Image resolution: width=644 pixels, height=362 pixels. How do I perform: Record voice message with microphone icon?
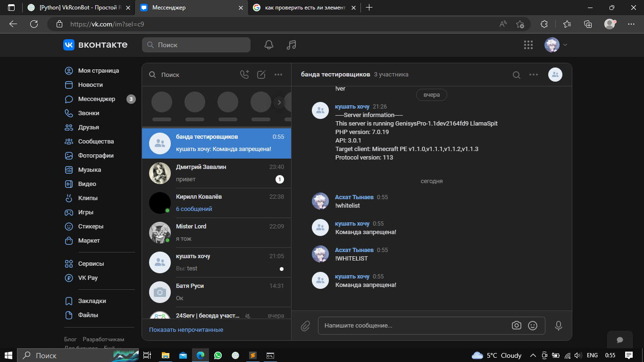[558, 326]
